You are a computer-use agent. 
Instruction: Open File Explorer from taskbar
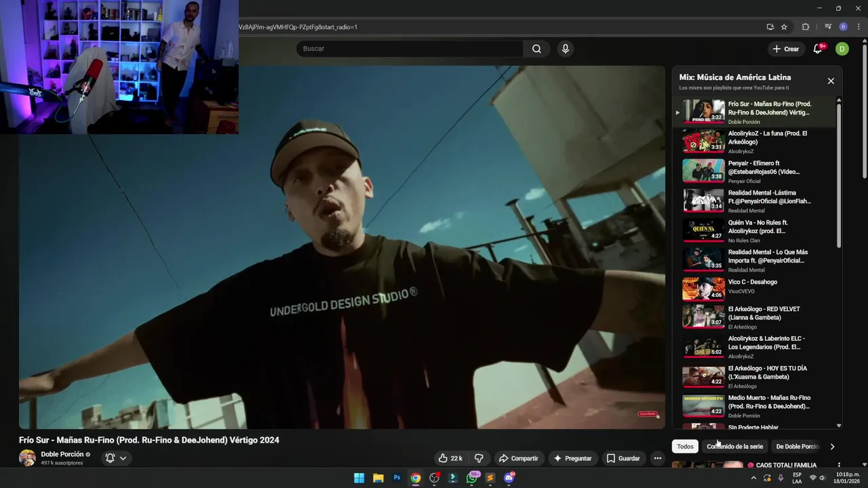pyautogui.click(x=378, y=478)
